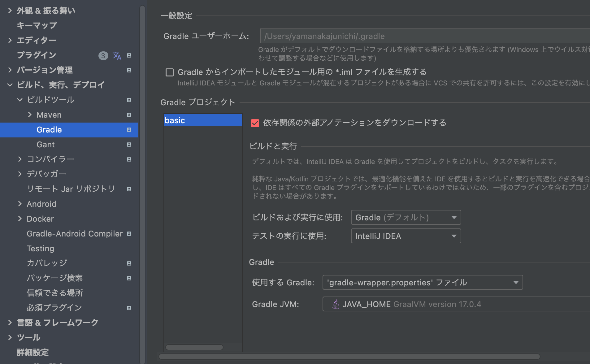Click project-settings icon on Gradle-Android Compiler row
Screen dimensions: 590x364
click(129, 234)
